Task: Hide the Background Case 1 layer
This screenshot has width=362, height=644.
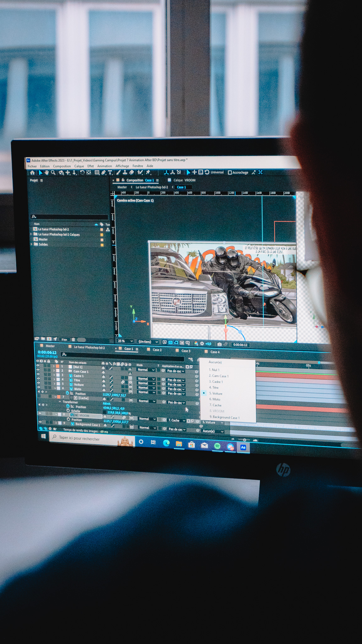Action: (40, 422)
